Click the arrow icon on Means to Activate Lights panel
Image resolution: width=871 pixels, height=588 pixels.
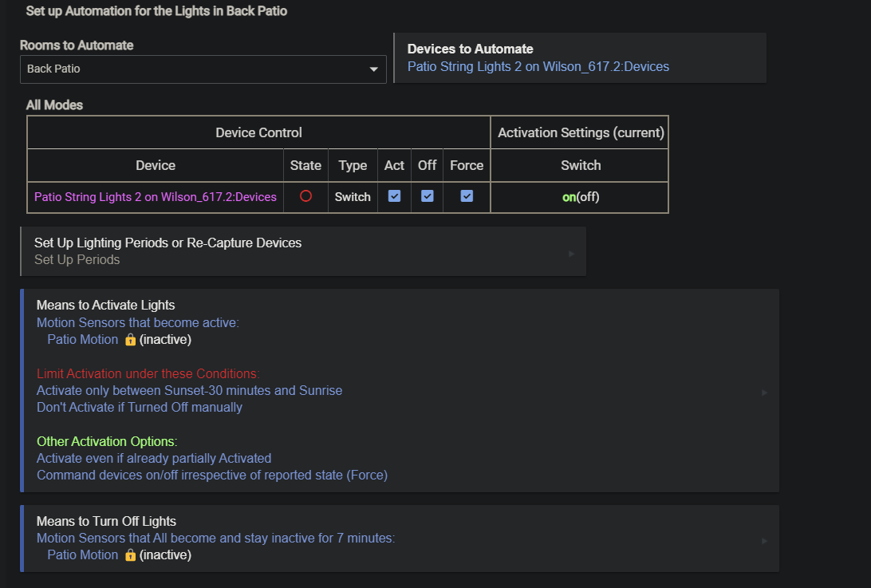click(x=765, y=393)
